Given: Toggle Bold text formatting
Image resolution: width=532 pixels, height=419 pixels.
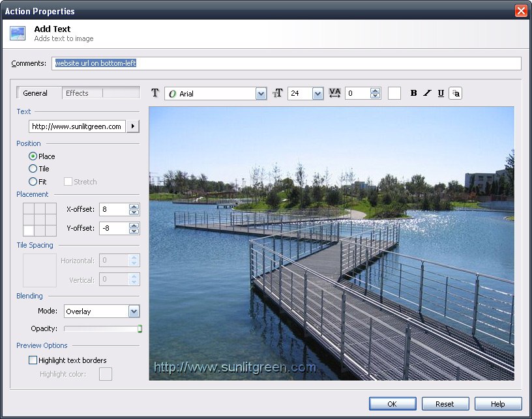Looking at the screenshot, I should pos(413,93).
